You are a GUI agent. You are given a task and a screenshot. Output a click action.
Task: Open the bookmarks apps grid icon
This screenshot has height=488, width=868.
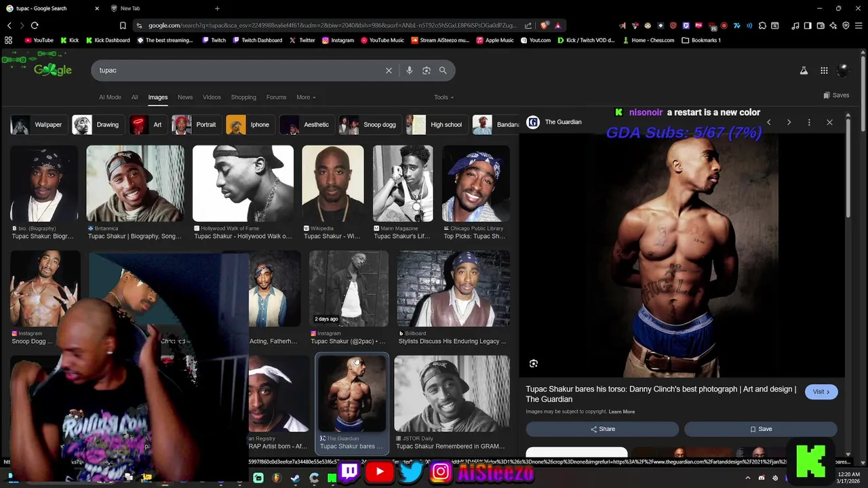(8, 40)
